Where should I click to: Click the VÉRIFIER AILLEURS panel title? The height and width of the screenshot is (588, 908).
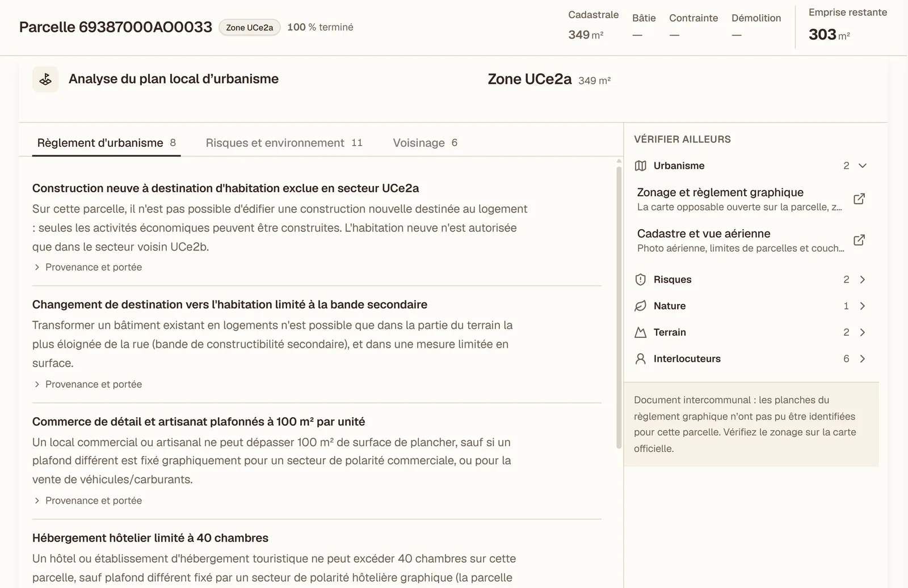pyautogui.click(x=682, y=139)
